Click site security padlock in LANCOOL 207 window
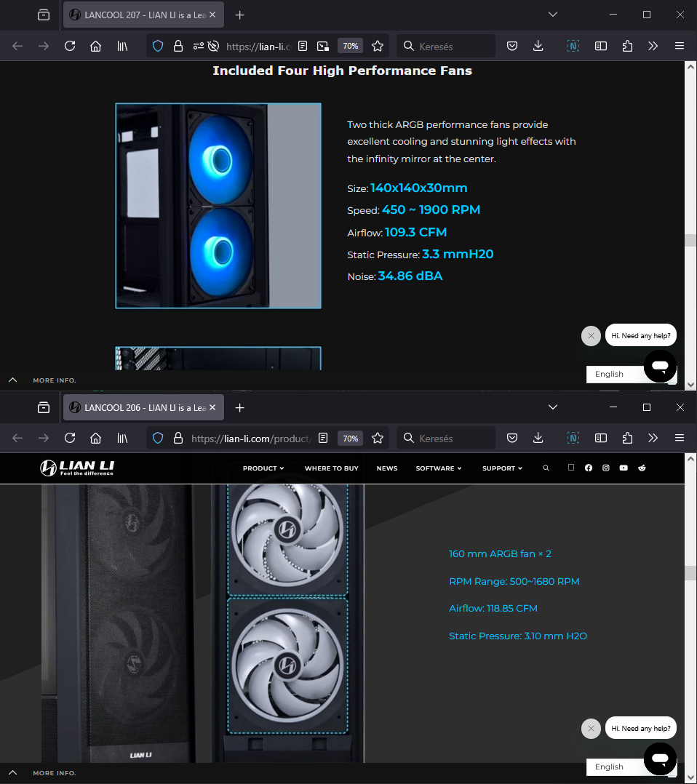Screen dimensions: 697x784 coord(178,46)
